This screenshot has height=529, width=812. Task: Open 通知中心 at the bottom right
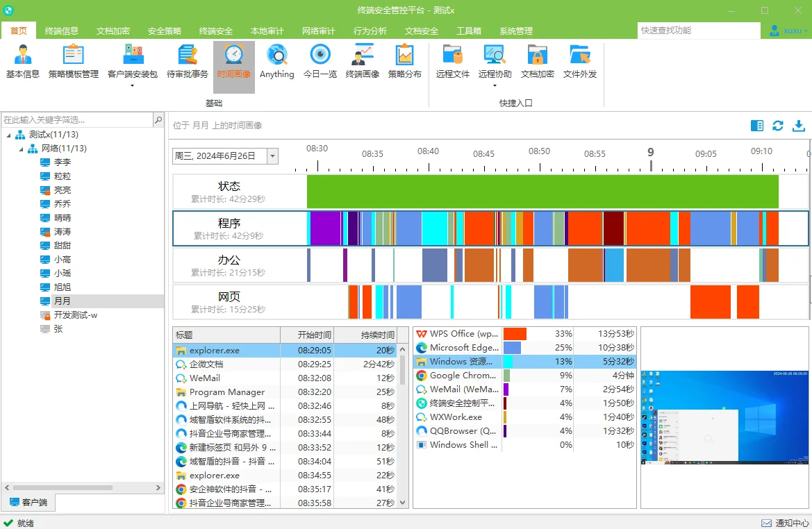pyautogui.click(x=785, y=522)
